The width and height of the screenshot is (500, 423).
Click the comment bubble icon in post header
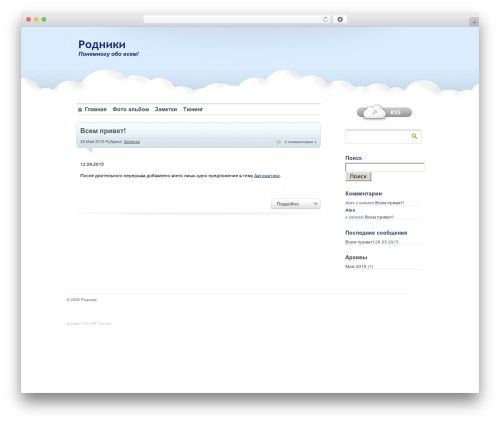click(x=278, y=142)
